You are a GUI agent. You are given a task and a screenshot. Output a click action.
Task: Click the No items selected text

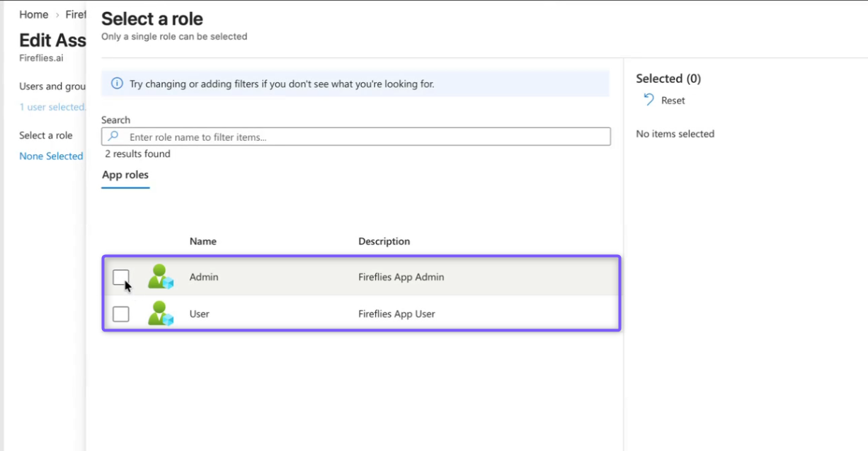coord(675,134)
